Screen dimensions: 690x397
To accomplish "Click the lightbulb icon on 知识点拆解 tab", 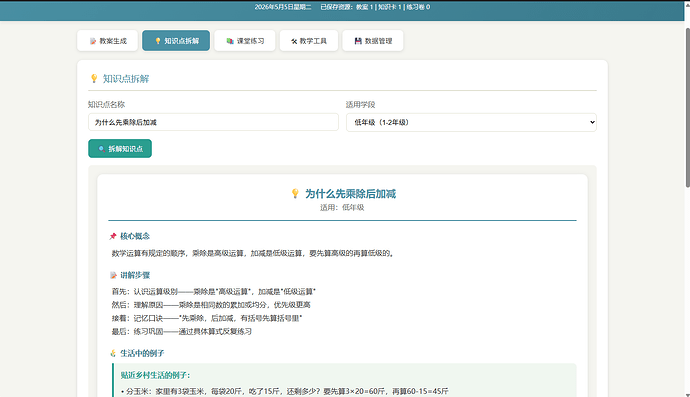I will [x=158, y=41].
